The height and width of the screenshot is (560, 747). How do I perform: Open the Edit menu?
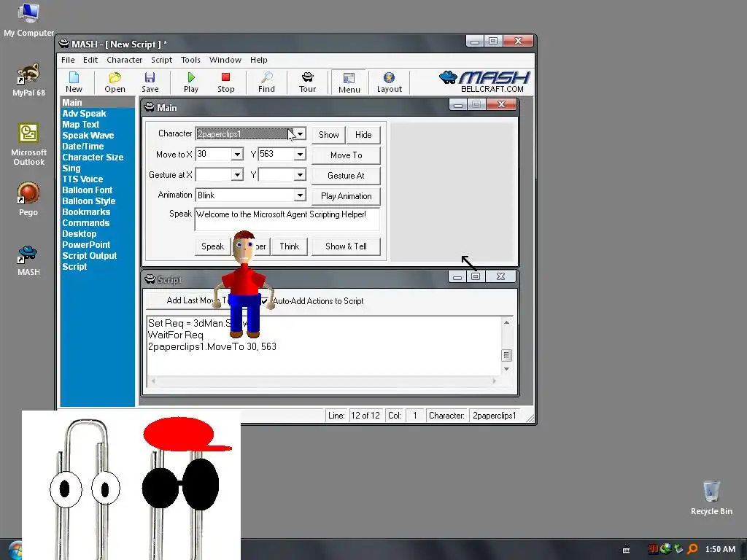pos(90,60)
